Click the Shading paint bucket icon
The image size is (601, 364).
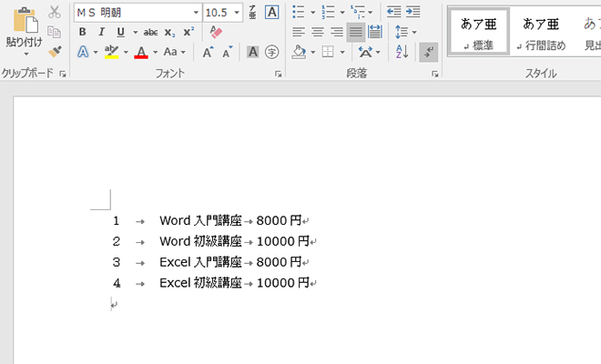[x=299, y=52]
